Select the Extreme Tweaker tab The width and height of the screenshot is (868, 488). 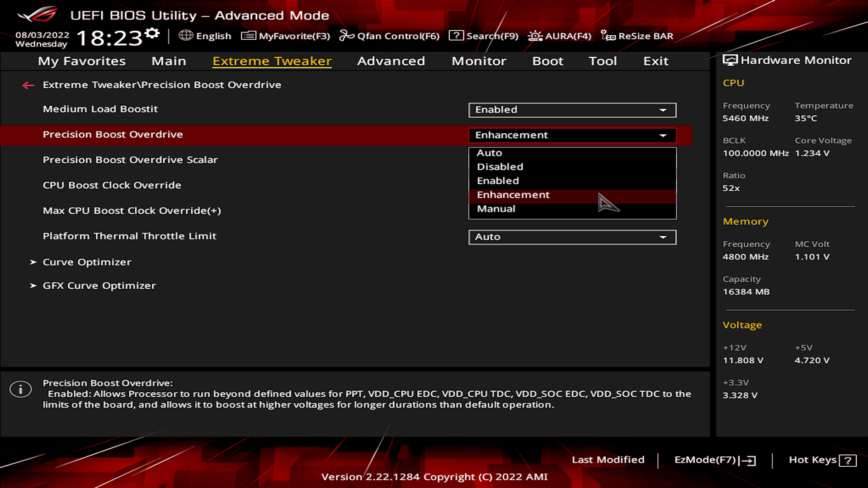tap(272, 60)
